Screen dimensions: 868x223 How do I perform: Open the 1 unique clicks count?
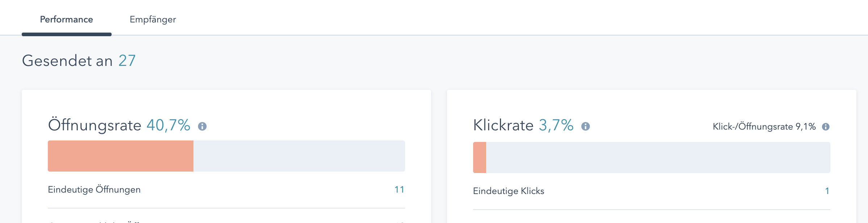coord(827,191)
